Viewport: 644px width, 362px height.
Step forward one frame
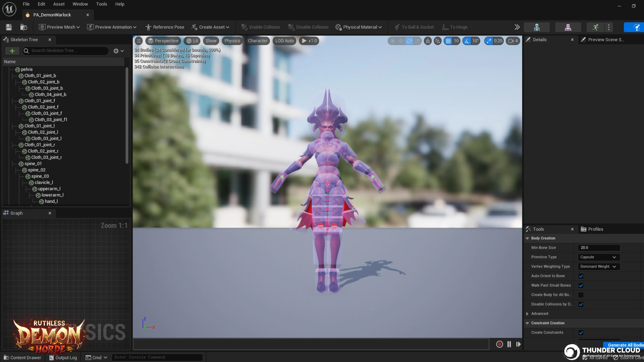(x=518, y=344)
